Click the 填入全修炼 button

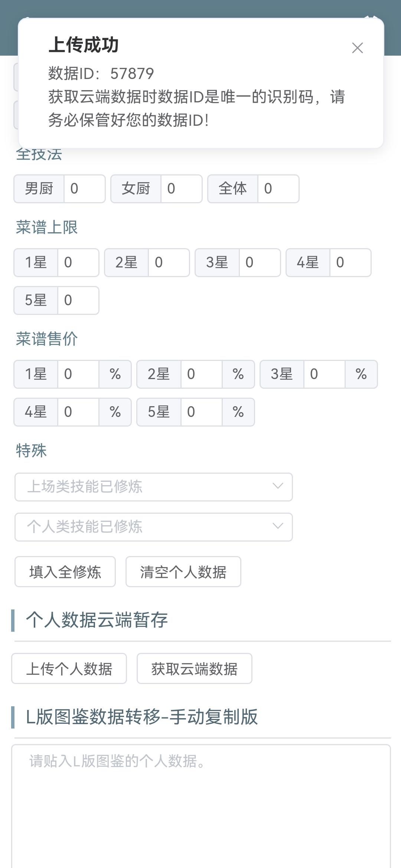tap(65, 572)
